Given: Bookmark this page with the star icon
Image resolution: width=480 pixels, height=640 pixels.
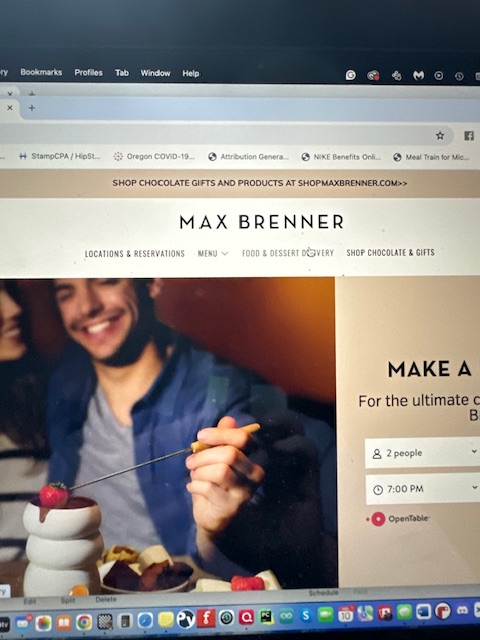Looking at the screenshot, I should click(x=440, y=136).
